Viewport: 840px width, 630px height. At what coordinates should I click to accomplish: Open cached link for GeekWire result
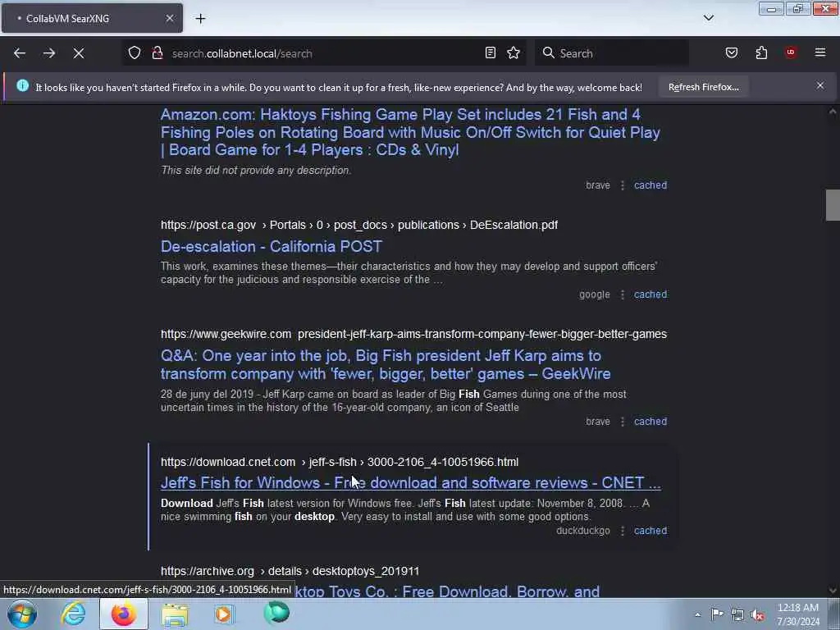pyautogui.click(x=651, y=422)
